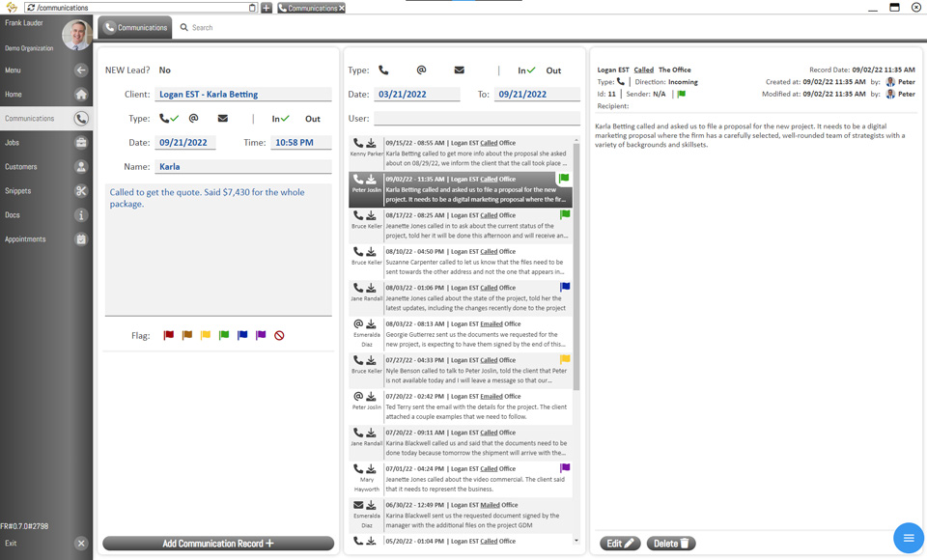Click the Time field showing 10:58 PM
The height and width of the screenshot is (560, 927).
click(x=293, y=142)
